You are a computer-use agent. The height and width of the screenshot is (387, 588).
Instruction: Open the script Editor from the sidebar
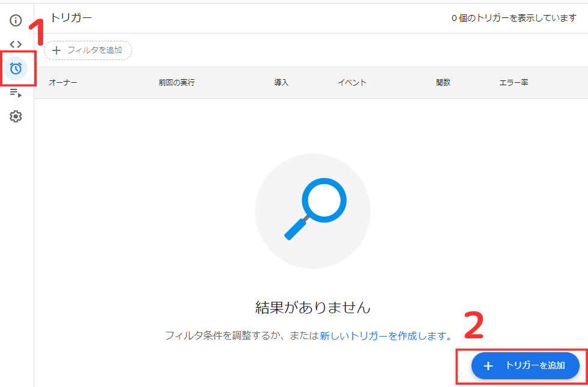point(15,43)
